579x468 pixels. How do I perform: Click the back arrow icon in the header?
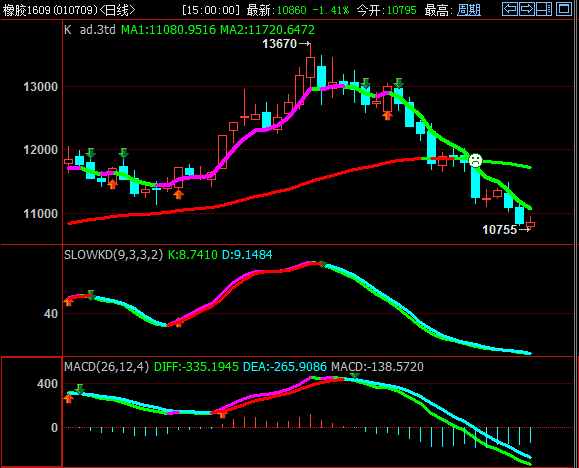(510, 9)
